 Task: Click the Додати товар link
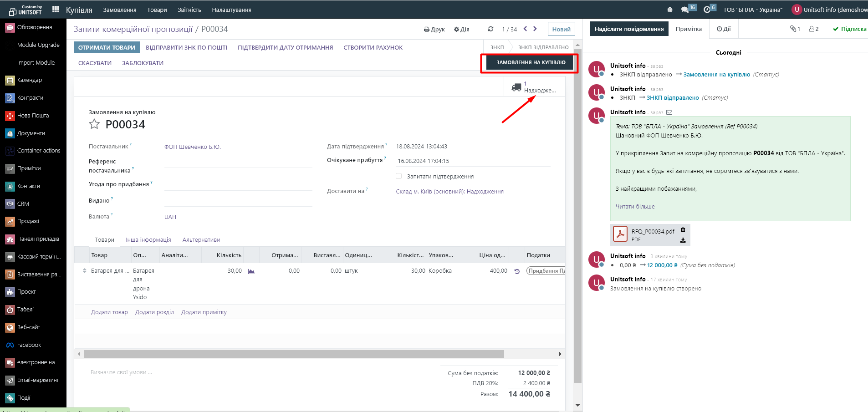click(109, 312)
